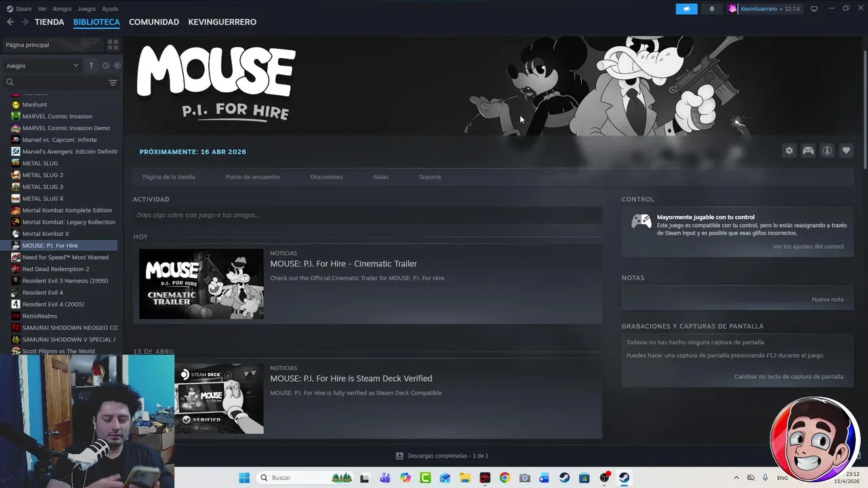Open notifications bell icon

point(711,9)
